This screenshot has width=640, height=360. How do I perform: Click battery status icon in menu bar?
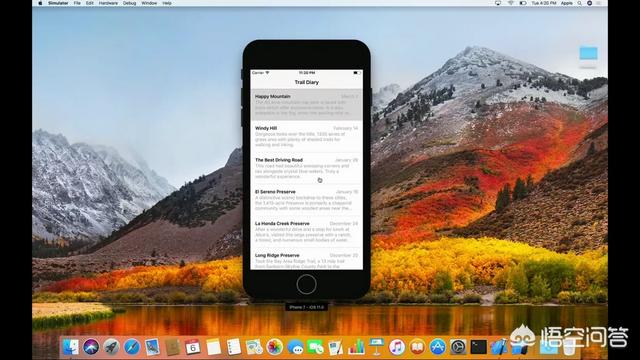point(523,3)
